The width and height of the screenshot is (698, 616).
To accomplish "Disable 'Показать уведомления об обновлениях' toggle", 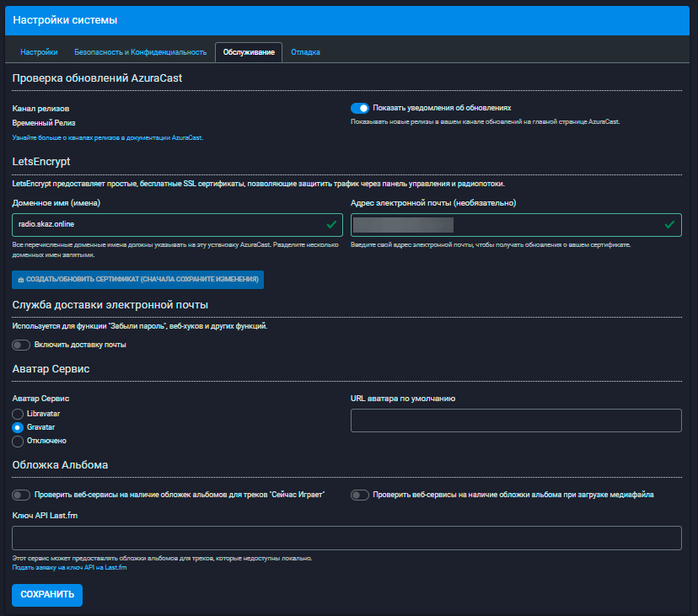I will (360, 108).
